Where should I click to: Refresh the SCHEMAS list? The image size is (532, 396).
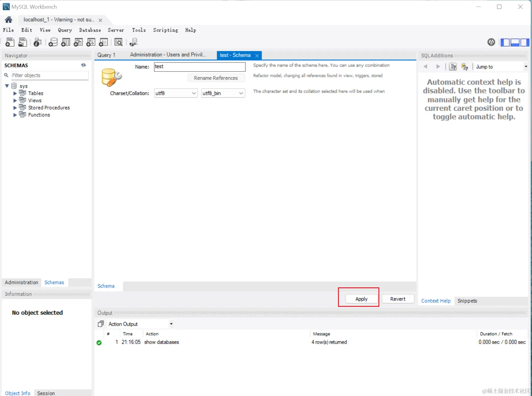tap(84, 65)
